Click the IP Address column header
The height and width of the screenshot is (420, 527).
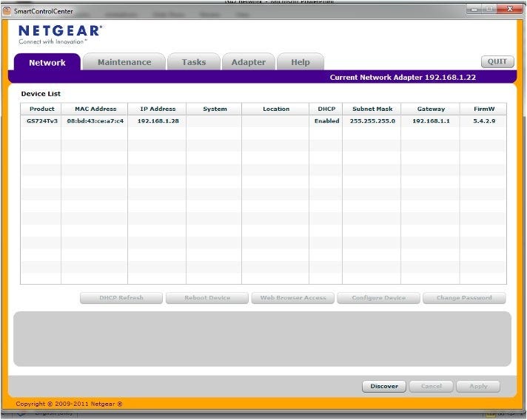click(x=157, y=109)
